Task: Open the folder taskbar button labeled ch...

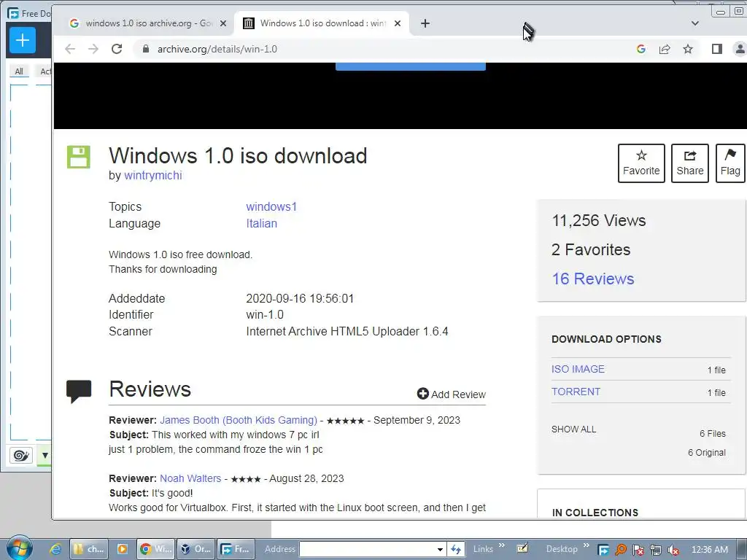Action: coord(89,549)
